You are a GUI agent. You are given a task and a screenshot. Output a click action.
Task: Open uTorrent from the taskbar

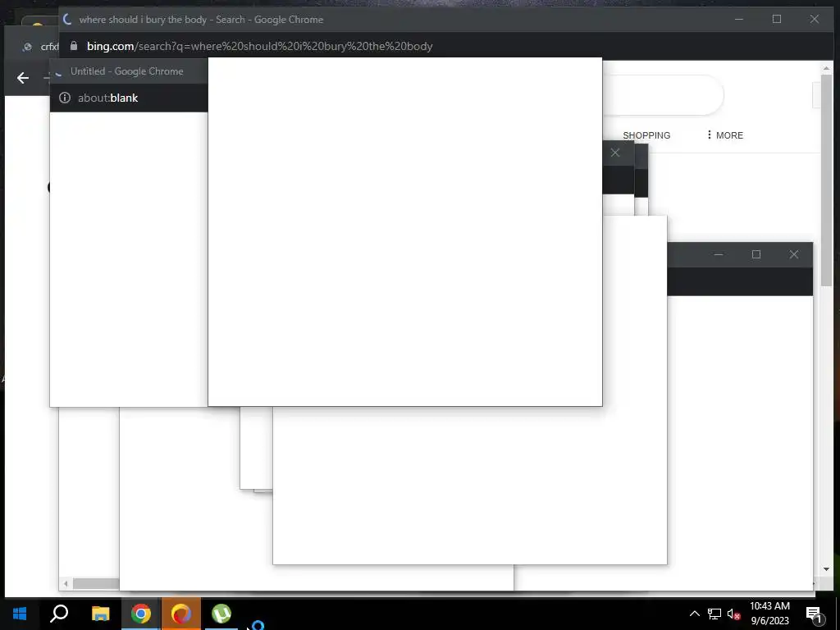(x=221, y=614)
